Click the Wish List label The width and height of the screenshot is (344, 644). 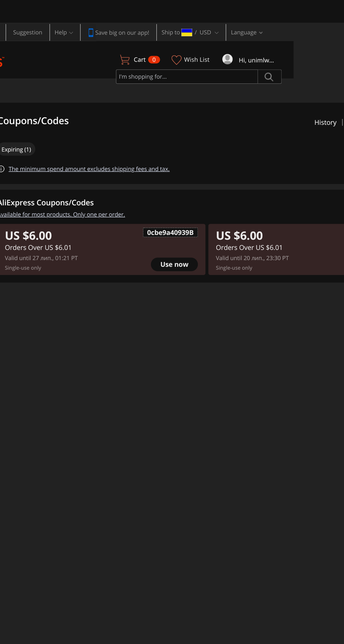197,60
